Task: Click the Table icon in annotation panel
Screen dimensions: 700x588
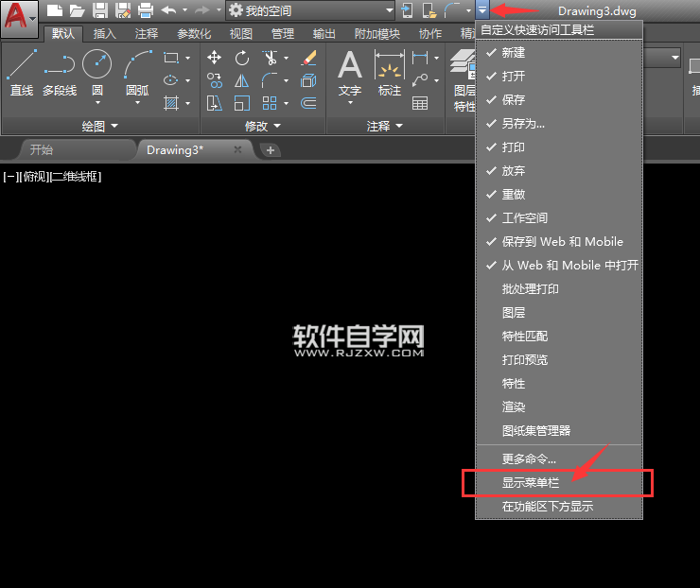Action: click(420, 103)
